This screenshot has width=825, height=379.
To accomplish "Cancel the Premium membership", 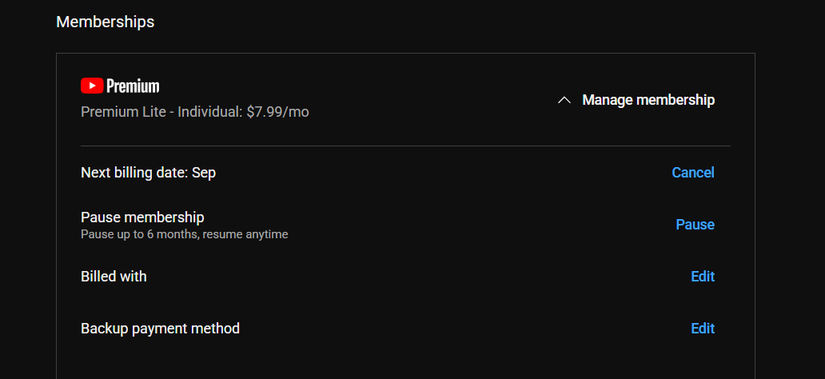I will coord(693,173).
